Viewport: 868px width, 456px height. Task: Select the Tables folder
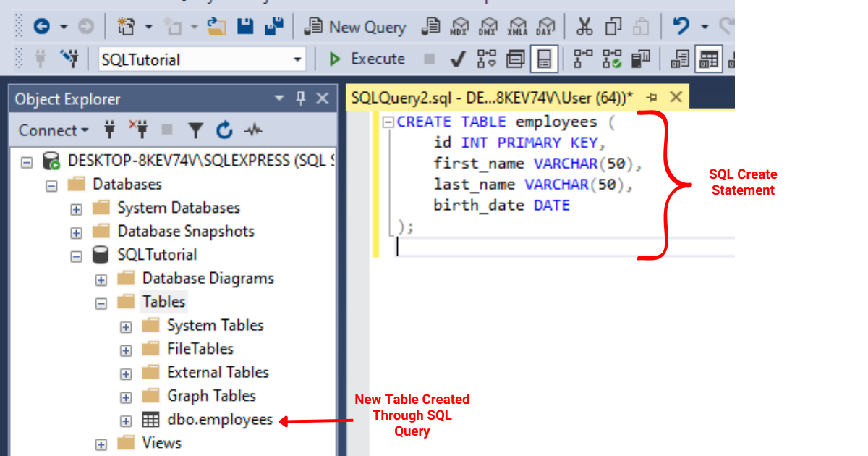pyautogui.click(x=163, y=302)
